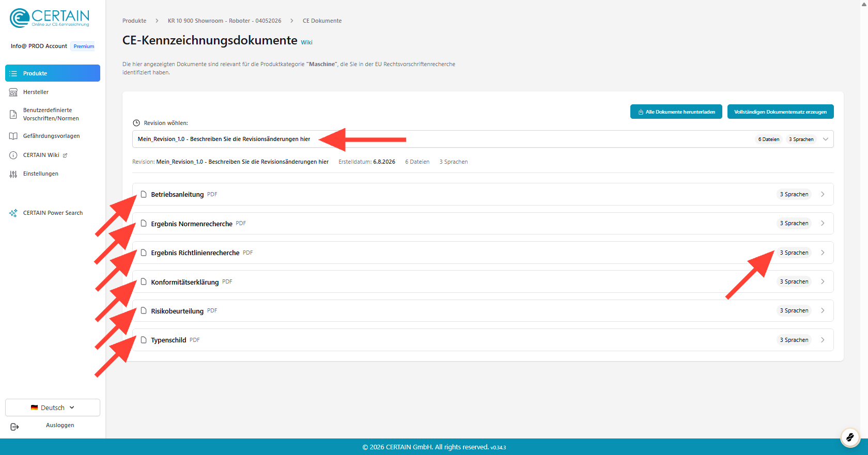Screen dimensions: 868x455
Task: Click the 3 Sprachen badge in Ergebnis Richtlinienrecherche row
Action: pos(794,253)
